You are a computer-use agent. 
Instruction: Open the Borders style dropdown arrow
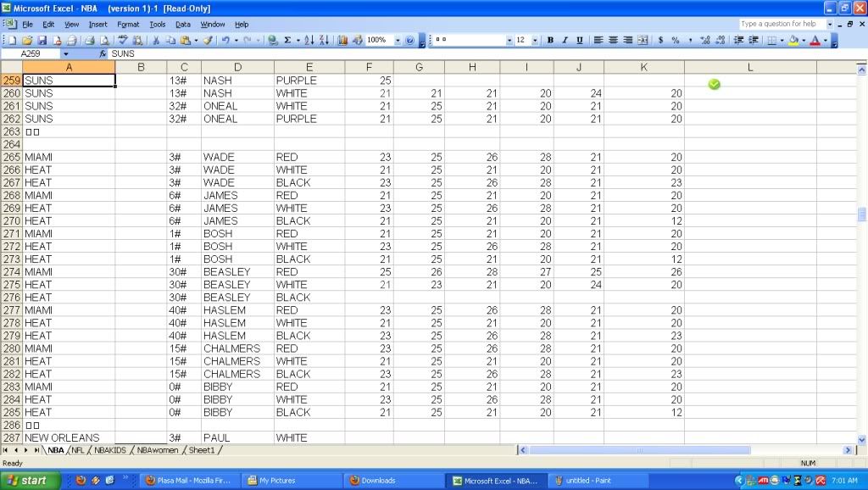click(x=782, y=41)
